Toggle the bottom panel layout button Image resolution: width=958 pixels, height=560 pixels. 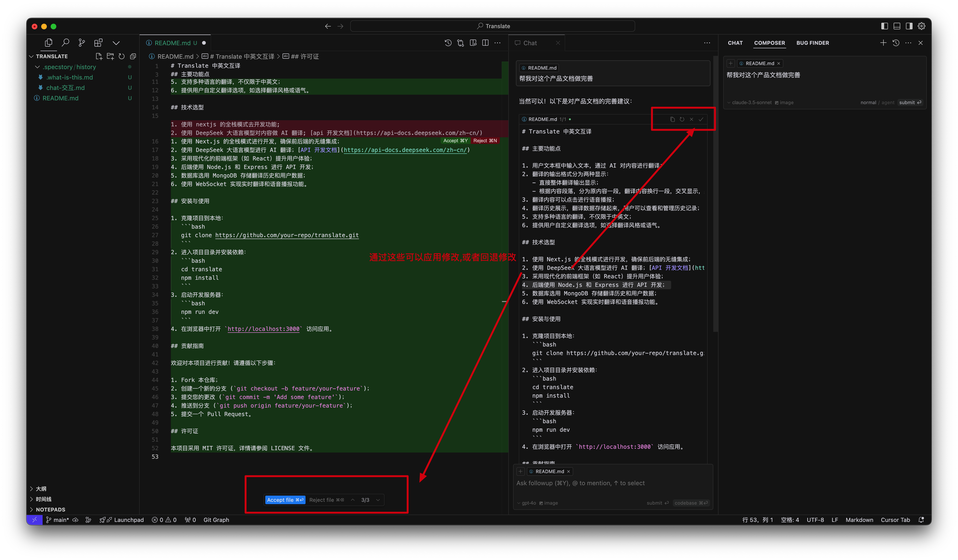point(897,26)
